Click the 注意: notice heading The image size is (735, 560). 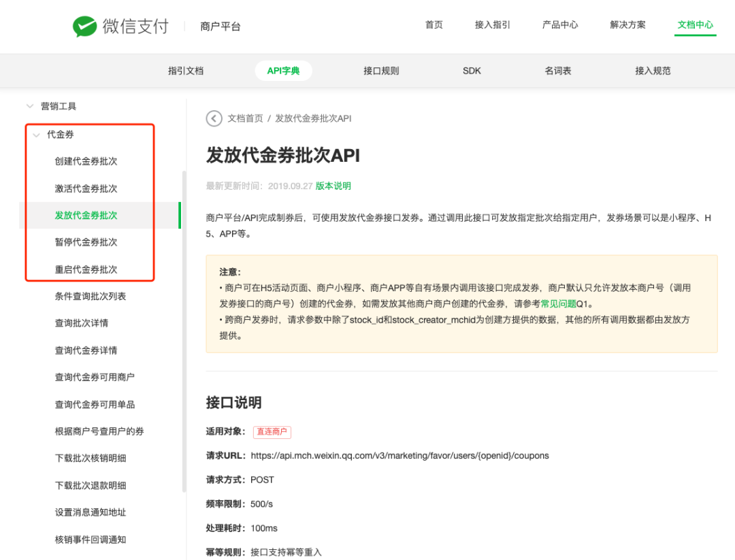[x=230, y=271]
